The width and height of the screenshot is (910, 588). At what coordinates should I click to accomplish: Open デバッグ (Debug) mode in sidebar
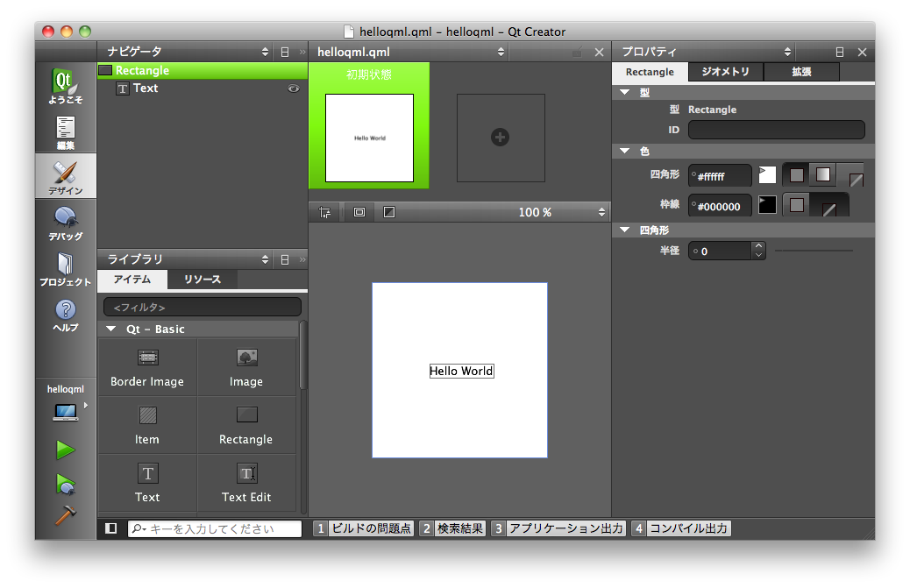click(66, 223)
